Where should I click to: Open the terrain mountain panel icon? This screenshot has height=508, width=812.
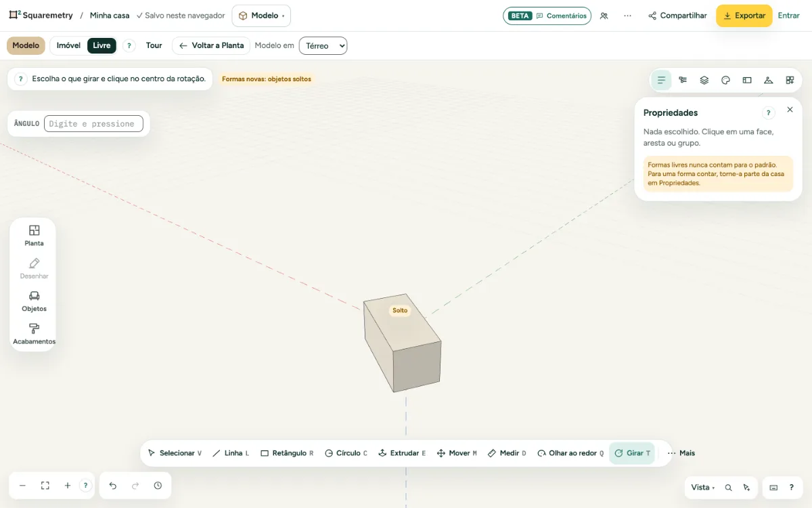769,80
